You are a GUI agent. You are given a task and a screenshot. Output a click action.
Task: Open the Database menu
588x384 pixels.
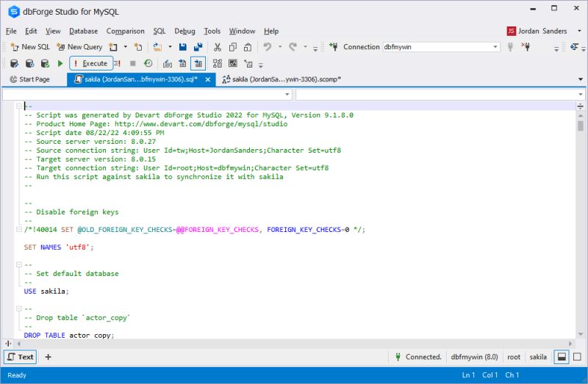pyautogui.click(x=83, y=31)
